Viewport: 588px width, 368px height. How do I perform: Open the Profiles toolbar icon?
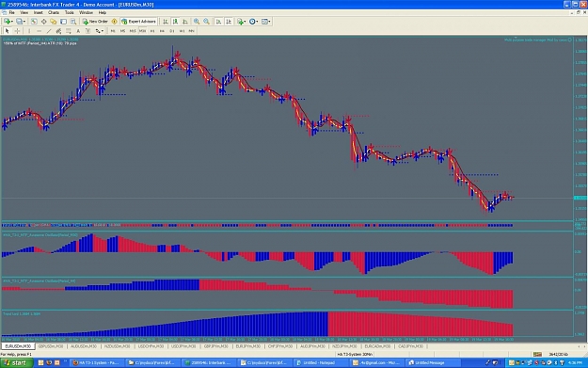(19, 22)
